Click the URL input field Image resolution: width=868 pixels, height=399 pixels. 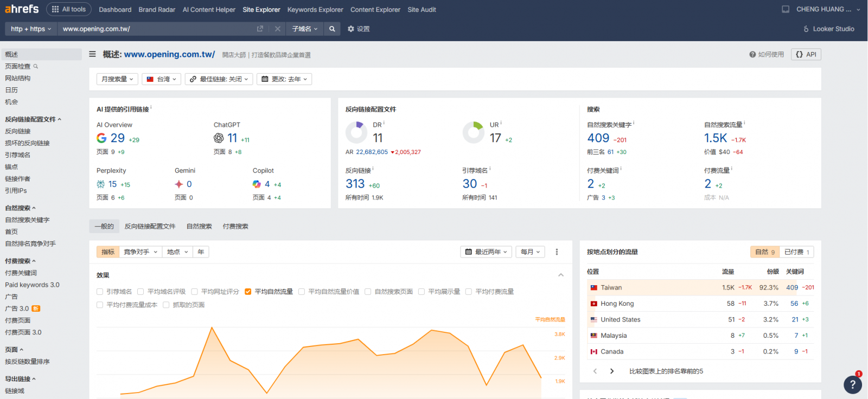point(157,29)
